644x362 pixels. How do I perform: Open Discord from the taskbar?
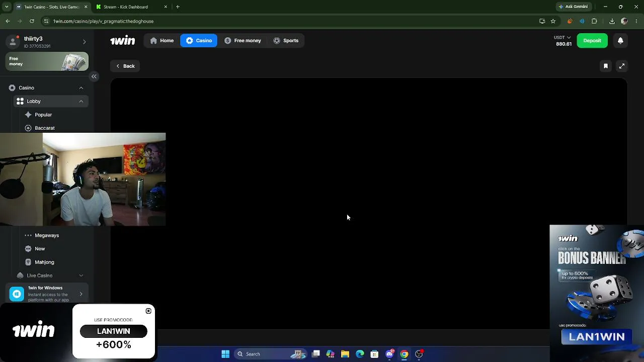pos(389,354)
